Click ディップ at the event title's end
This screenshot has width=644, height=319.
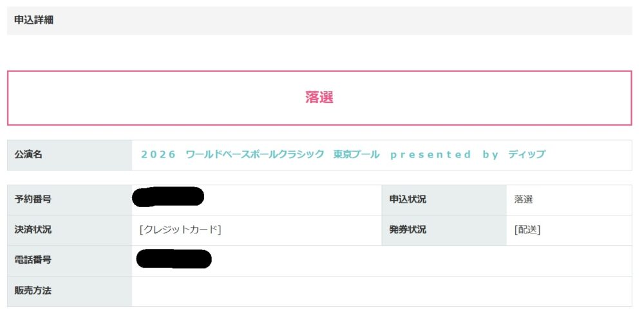(x=526, y=154)
